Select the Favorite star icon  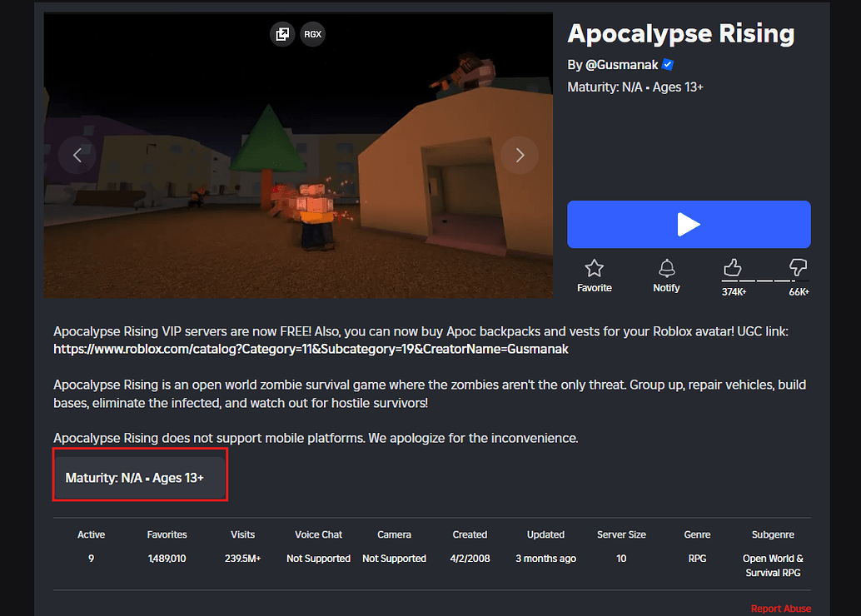coord(594,268)
